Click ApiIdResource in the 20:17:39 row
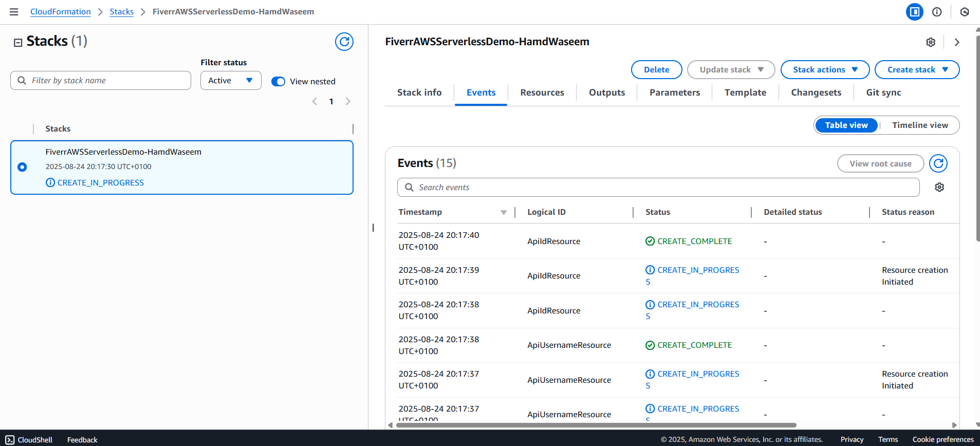This screenshot has height=446, width=980. [553, 276]
